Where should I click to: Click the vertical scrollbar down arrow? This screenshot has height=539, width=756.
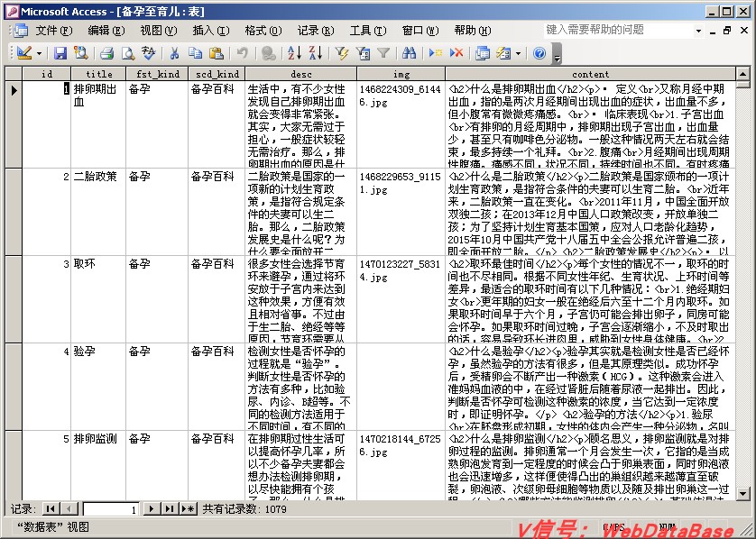[x=742, y=493]
